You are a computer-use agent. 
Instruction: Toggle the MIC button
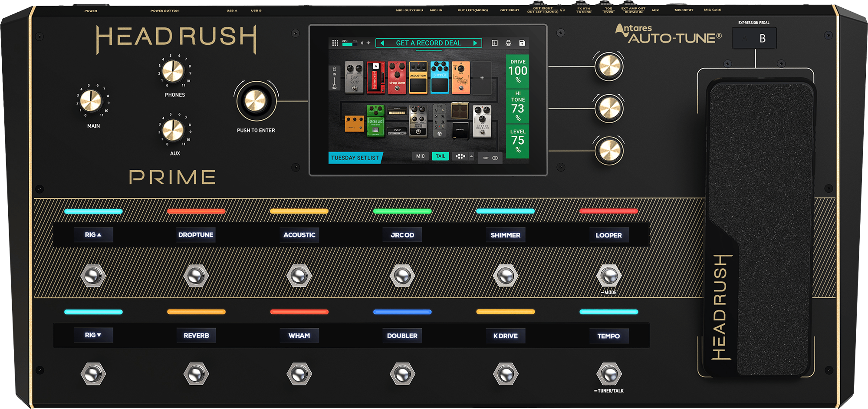421,156
